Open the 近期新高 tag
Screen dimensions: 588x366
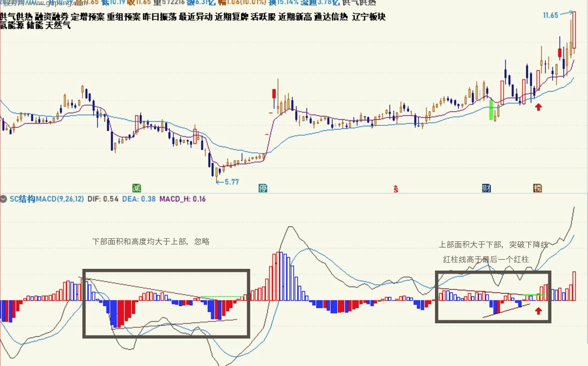click(x=295, y=17)
